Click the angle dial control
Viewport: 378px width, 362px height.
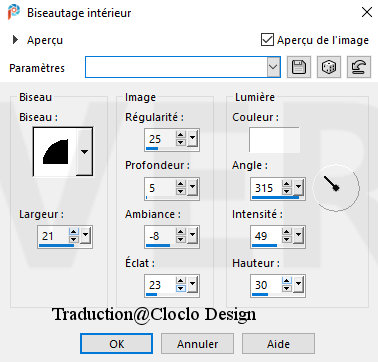click(x=336, y=187)
